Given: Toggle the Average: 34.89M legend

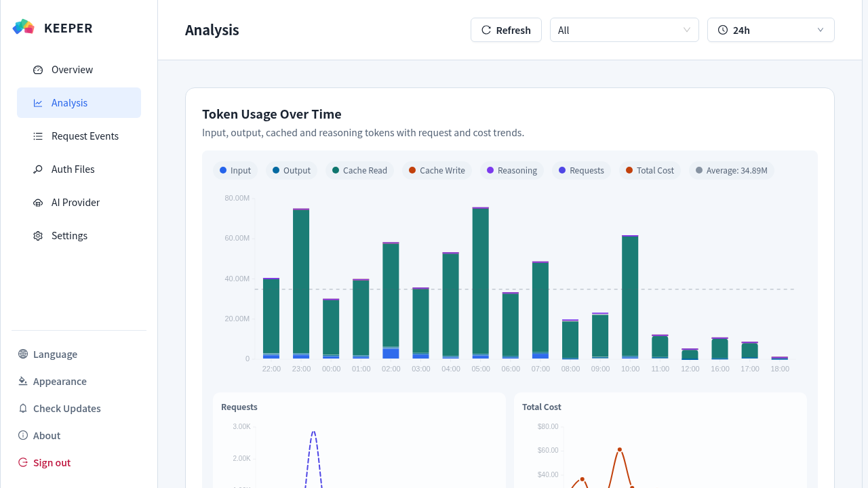Looking at the screenshot, I should pos(731,170).
